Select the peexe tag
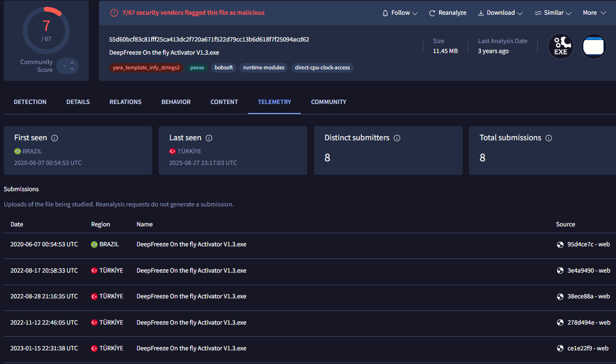 coord(197,68)
